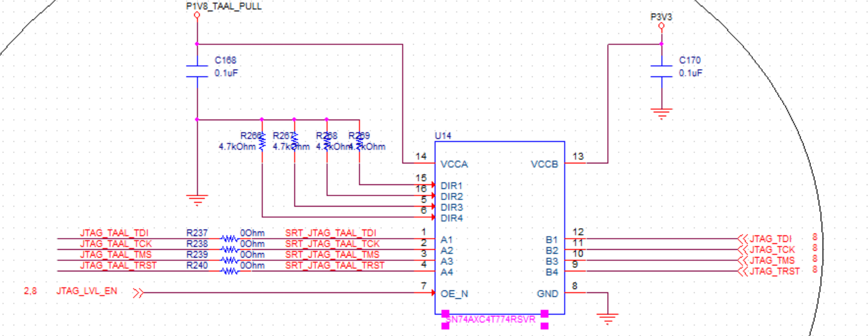Select the DIR3 pin label
The height and width of the screenshot is (336, 868).
pyautogui.click(x=452, y=207)
